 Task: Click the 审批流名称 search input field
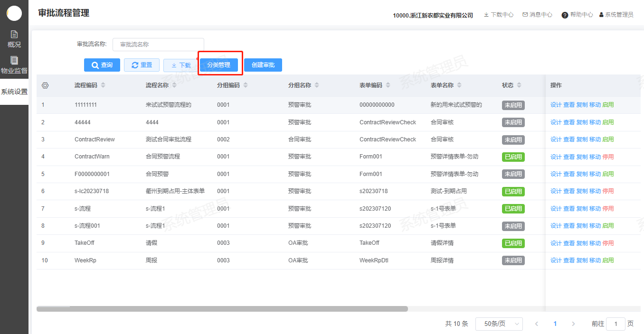(158, 45)
